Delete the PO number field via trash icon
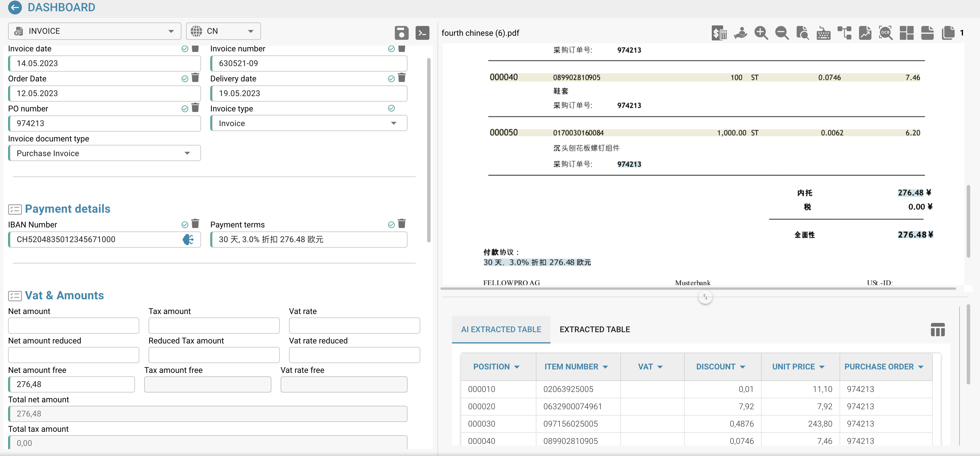The width and height of the screenshot is (980, 456). pyautogui.click(x=195, y=108)
